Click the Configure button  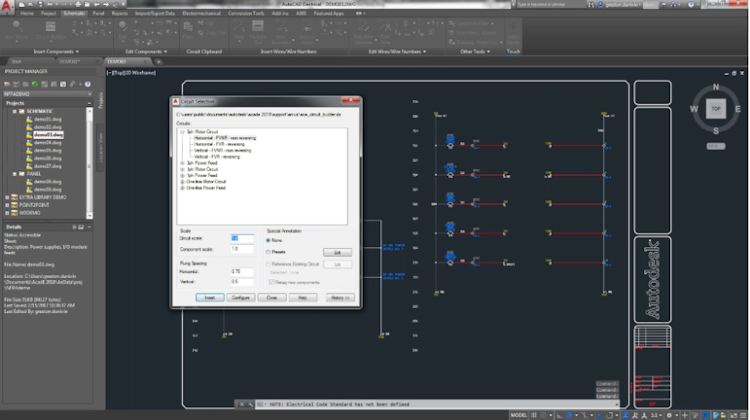[x=241, y=297]
